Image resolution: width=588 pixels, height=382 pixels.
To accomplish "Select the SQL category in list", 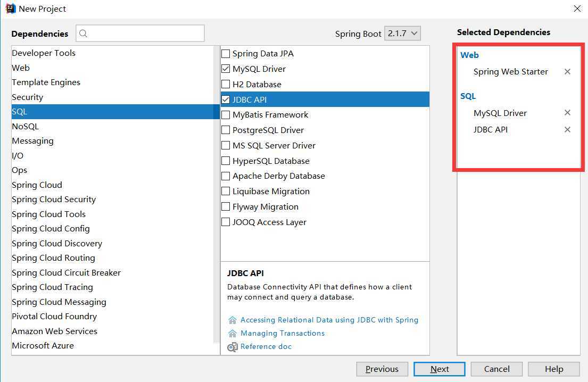I will click(115, 112).
